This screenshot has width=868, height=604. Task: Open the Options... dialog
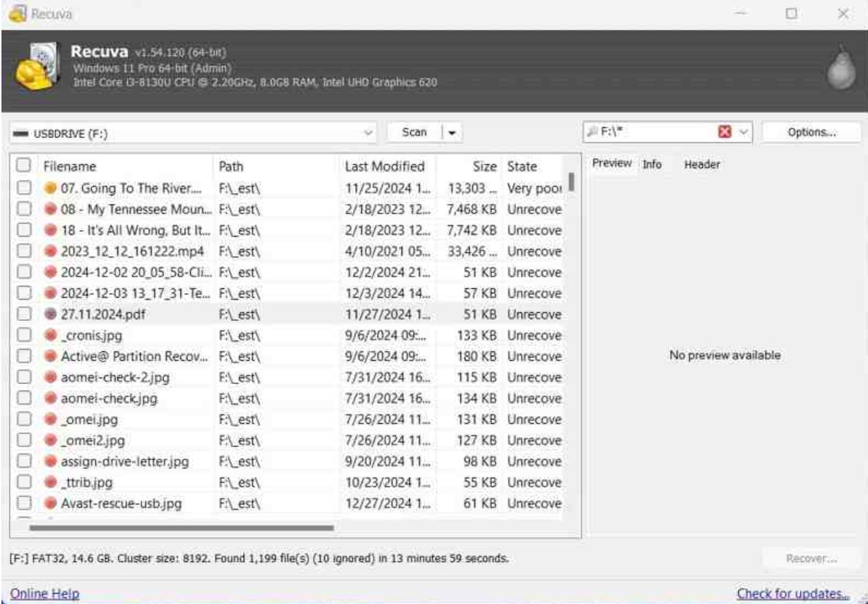click(x=811, y=132)
